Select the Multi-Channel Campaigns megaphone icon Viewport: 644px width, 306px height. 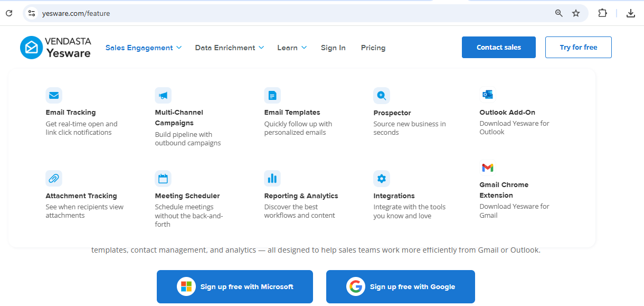click(x=163, y=95)
